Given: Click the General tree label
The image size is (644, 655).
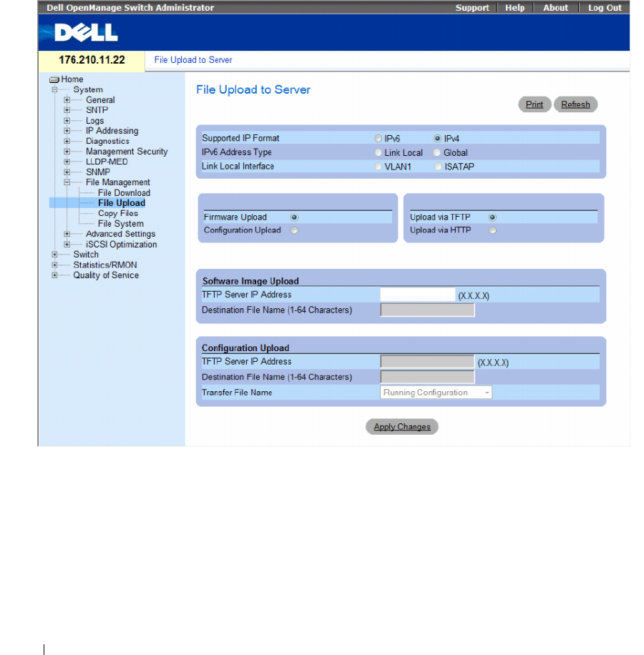Looking at the screenshot, I should [x=100, y=100].
